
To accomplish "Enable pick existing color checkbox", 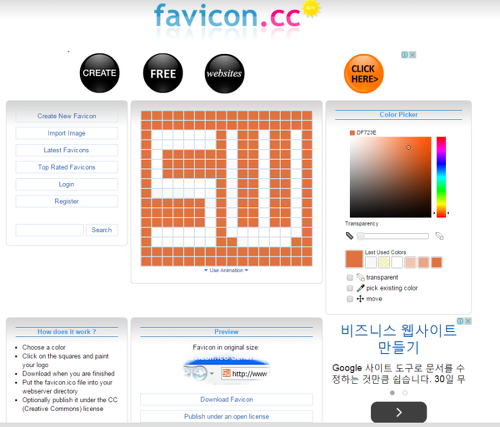I will click(x=350, y=288).
